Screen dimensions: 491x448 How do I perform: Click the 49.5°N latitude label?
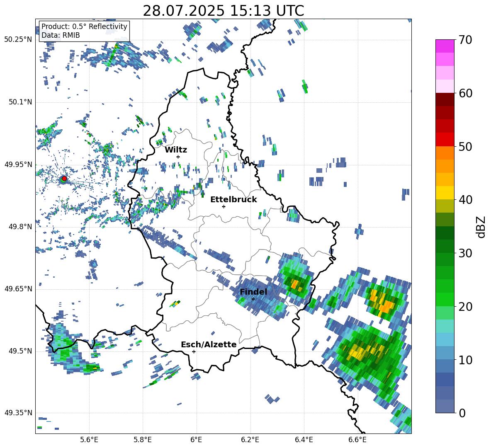[x=20, y=351]
